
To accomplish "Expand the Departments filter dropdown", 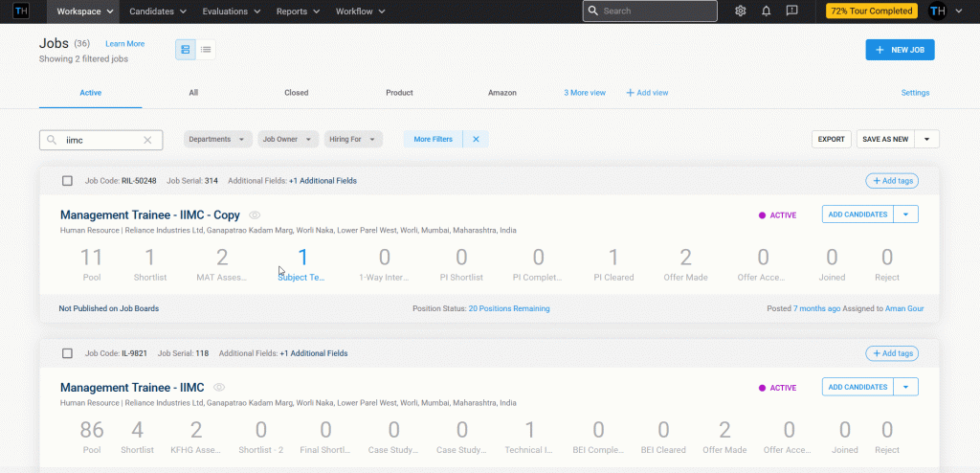I will pos(217,139).
